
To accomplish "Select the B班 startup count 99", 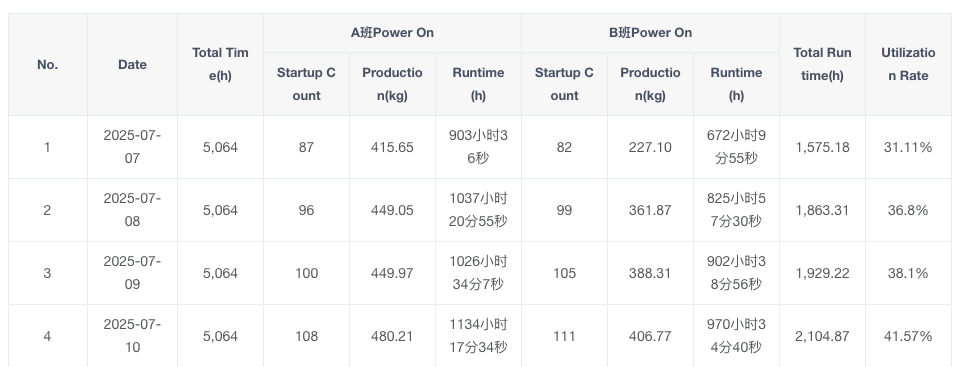I will tap(565, 210).
